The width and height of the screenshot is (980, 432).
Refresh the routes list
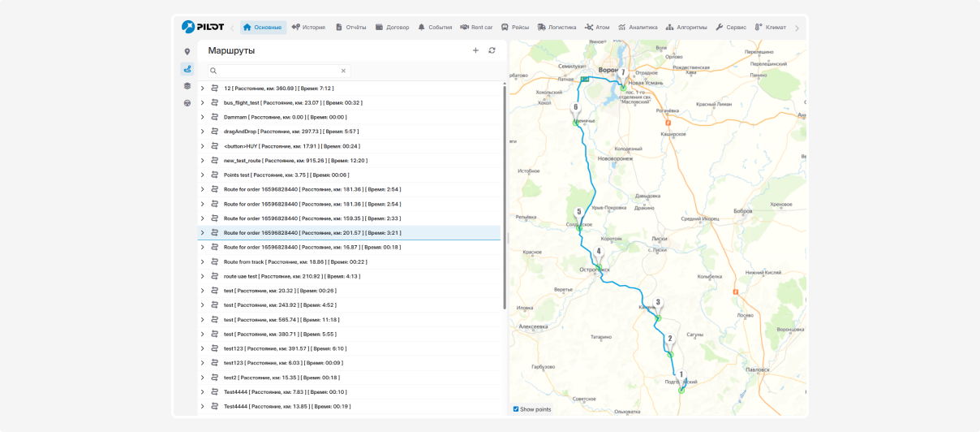[x=492, y=50]
